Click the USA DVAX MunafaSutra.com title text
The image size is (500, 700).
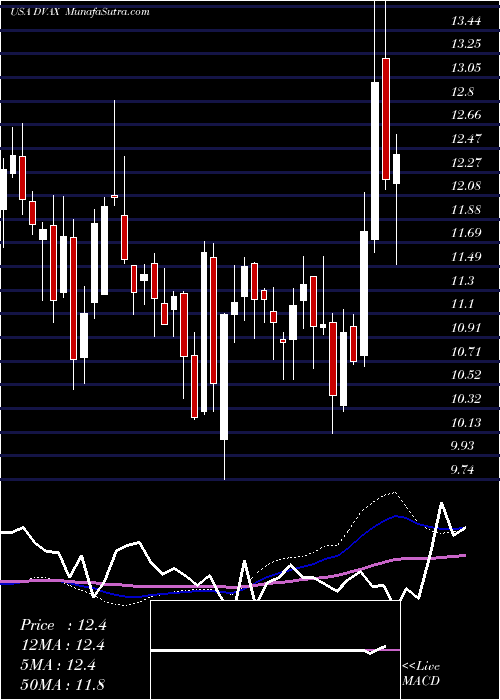coord(80,12)
